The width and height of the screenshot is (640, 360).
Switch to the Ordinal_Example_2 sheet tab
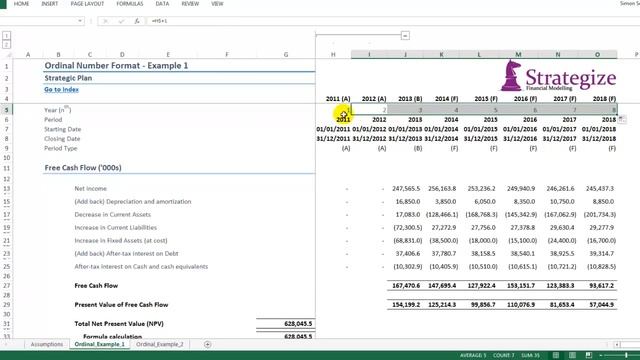click(160, 344)
